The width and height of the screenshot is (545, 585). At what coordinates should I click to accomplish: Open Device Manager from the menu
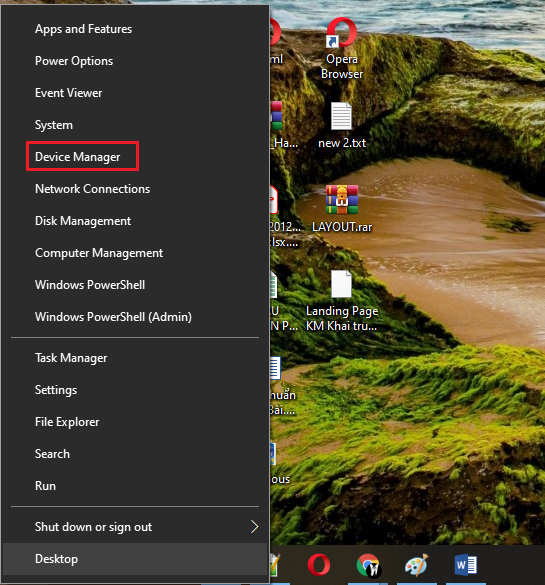coord(78,157)
